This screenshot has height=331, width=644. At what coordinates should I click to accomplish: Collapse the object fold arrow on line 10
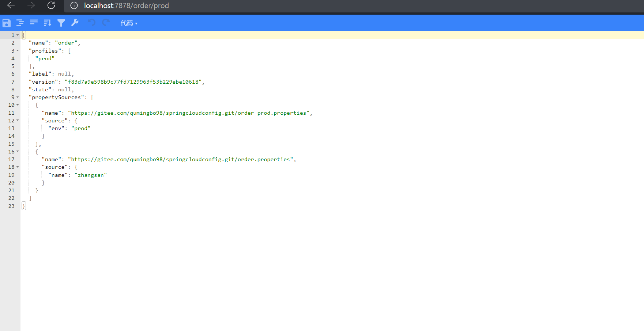18,105
